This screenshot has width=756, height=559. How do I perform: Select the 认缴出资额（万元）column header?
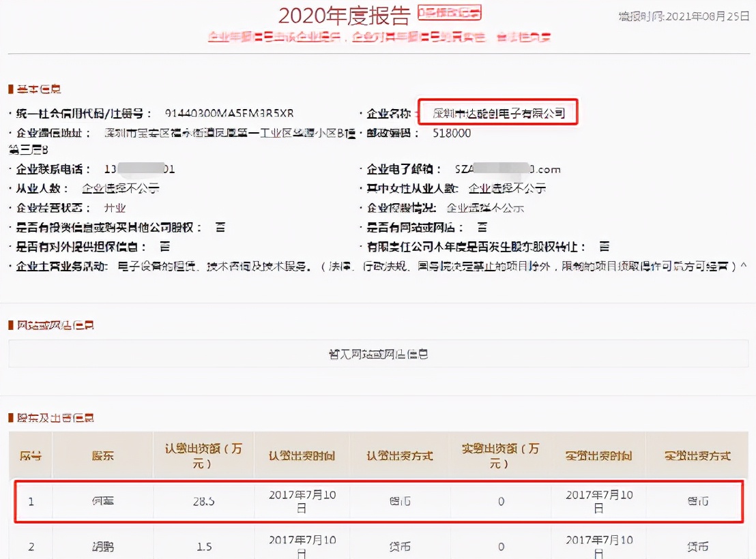[203, 455]
